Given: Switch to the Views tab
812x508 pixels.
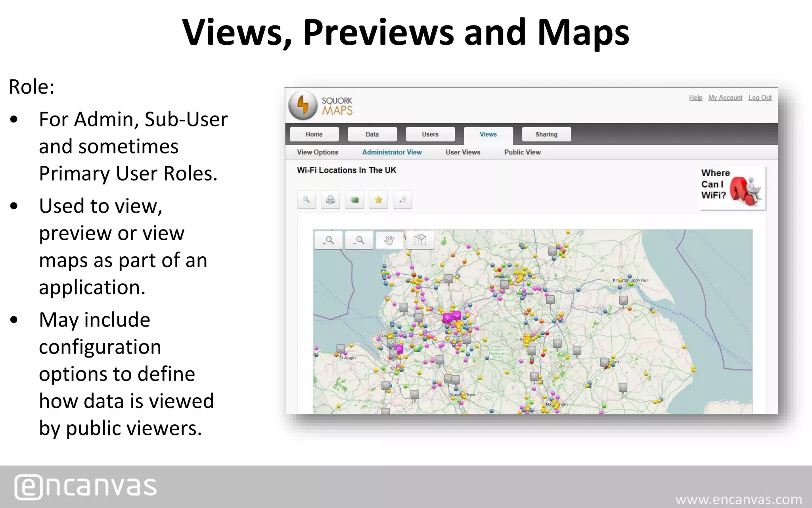Looking at the screenshot, I should click(x=488, y=135).
